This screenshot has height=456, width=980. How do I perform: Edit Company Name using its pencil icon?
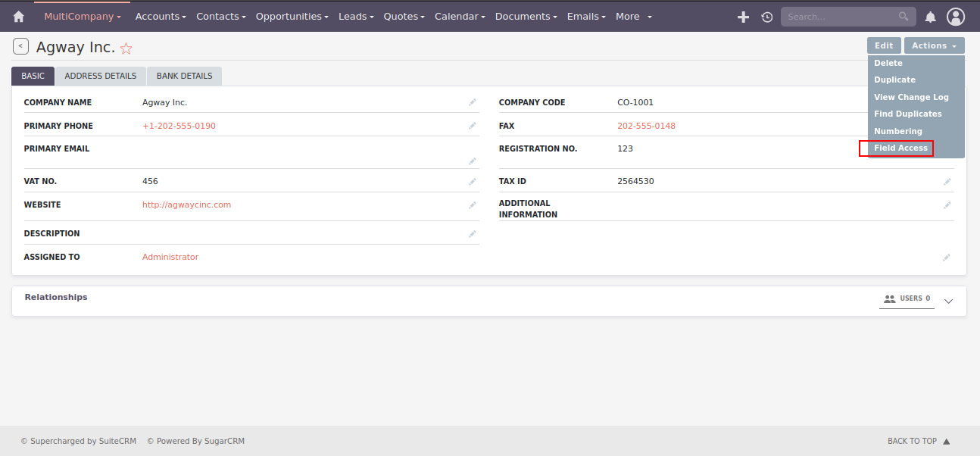[x=472, y=102]
